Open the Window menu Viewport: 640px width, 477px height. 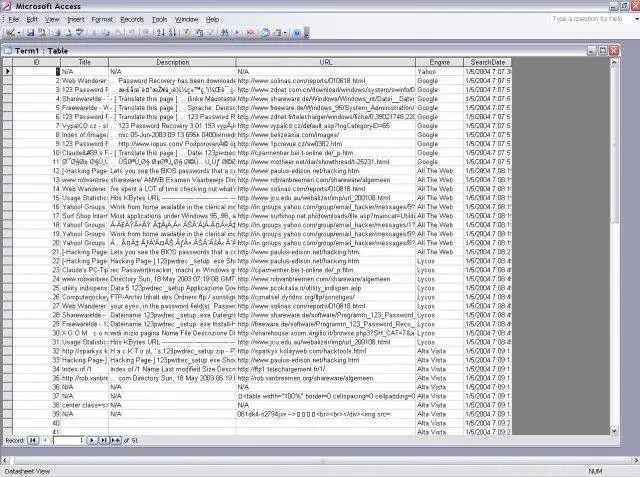tap(186, 19)
